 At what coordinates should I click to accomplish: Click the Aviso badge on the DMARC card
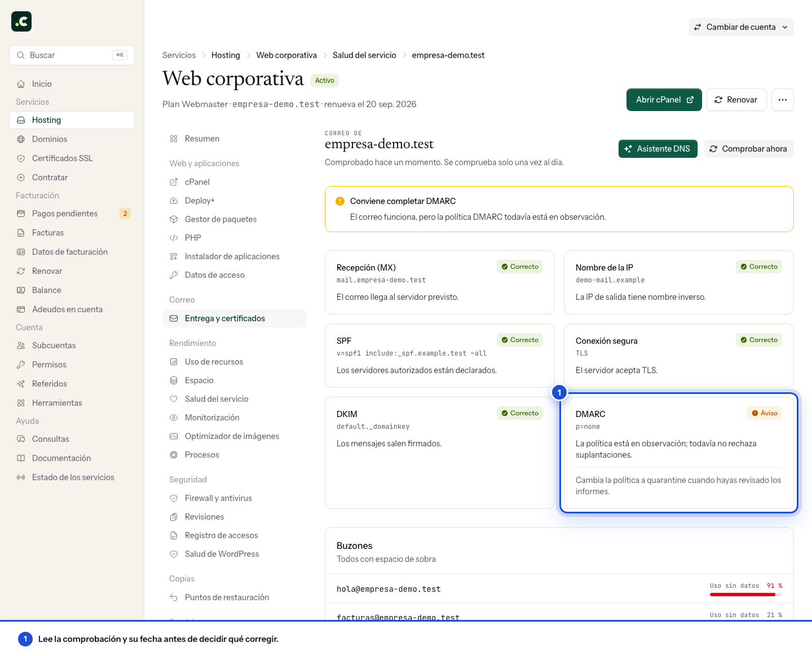[765, 413]
